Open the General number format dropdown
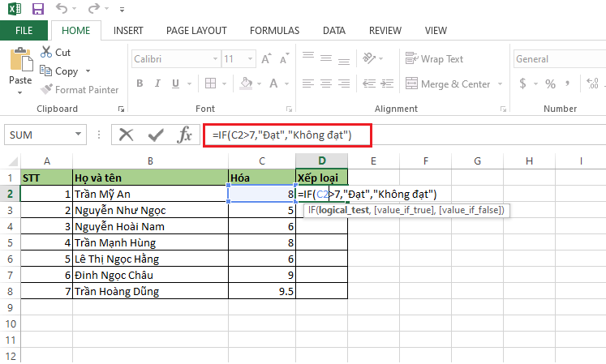The height and width of the screenshot is (364, 606). click(x=560, y=59)
